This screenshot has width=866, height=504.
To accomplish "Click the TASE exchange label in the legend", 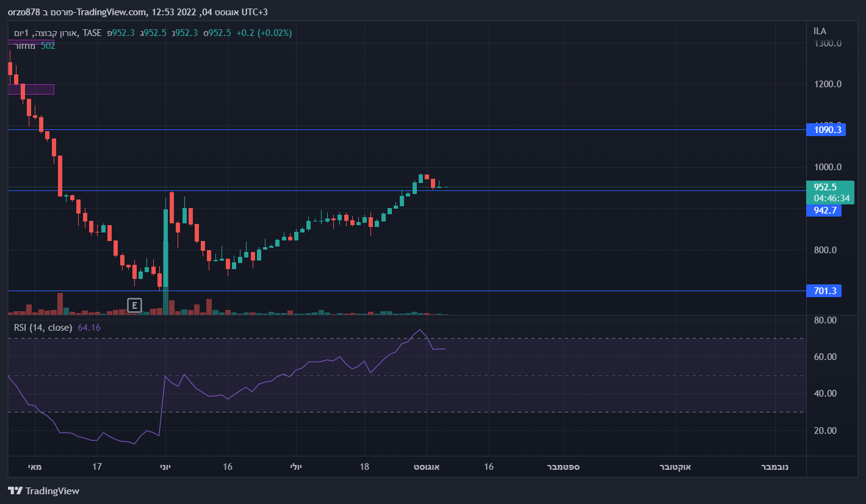I will (x=92, y=32).
